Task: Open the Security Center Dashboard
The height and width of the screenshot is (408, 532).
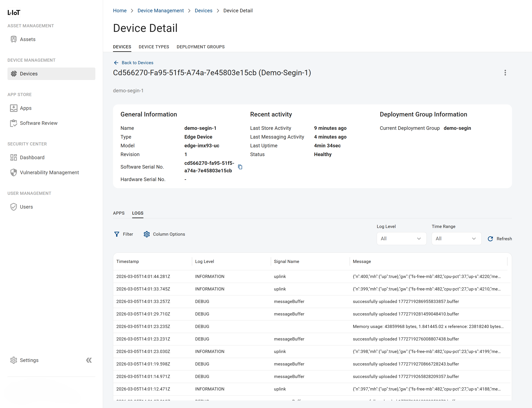Action: (x=32, y=157)
